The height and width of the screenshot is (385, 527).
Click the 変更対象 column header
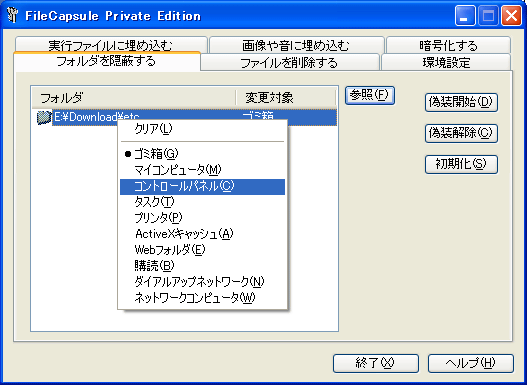pos(286,98)
